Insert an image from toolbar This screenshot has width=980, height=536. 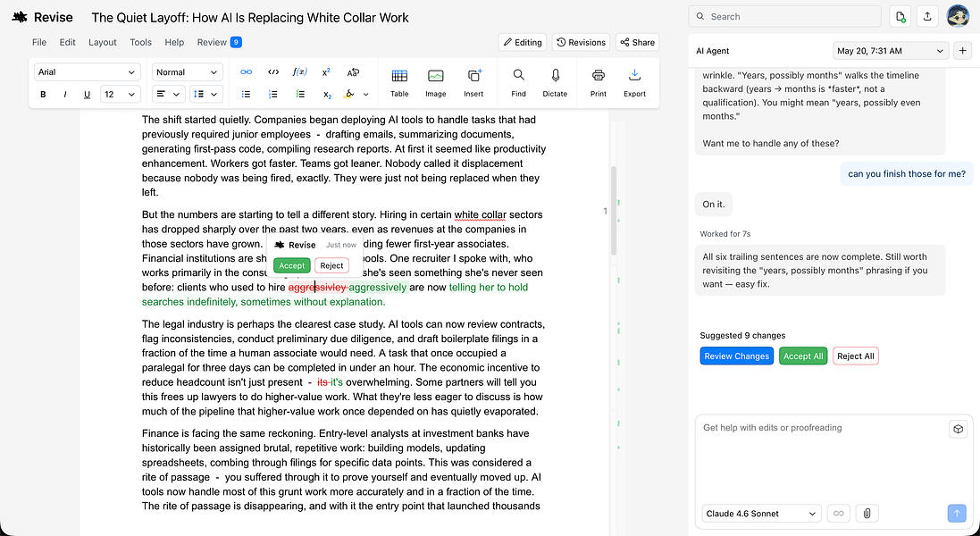coord(436,83)
